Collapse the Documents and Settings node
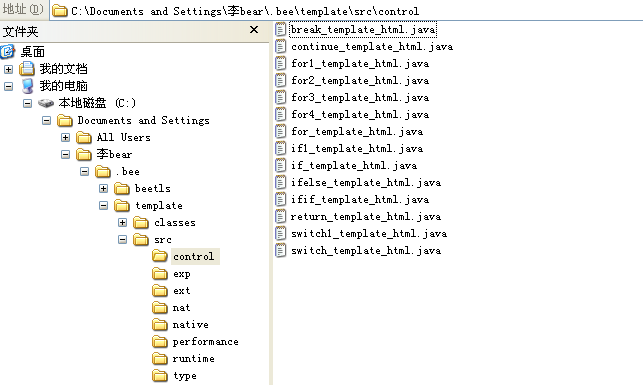 coord(46,121)
